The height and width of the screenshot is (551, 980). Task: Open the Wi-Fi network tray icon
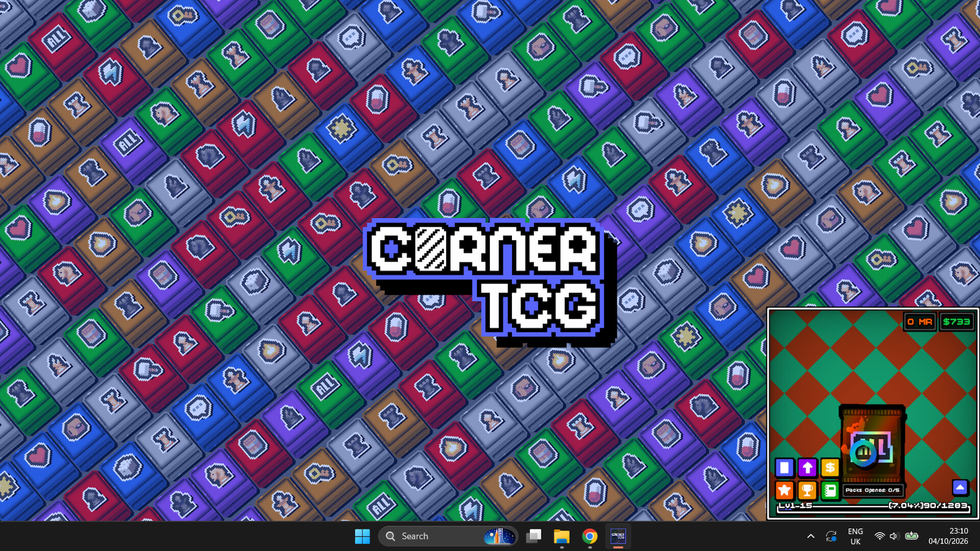[879, 536]
